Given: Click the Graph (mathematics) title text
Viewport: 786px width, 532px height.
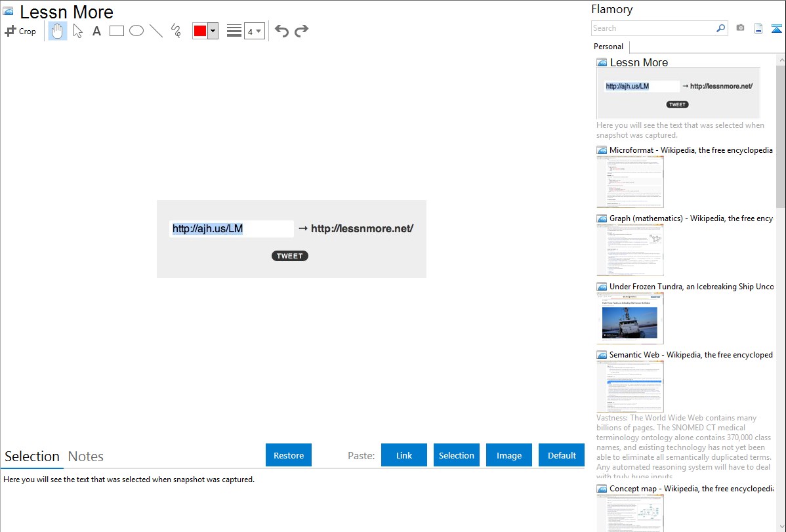Looking at the screenshot, I should (692, 218).
